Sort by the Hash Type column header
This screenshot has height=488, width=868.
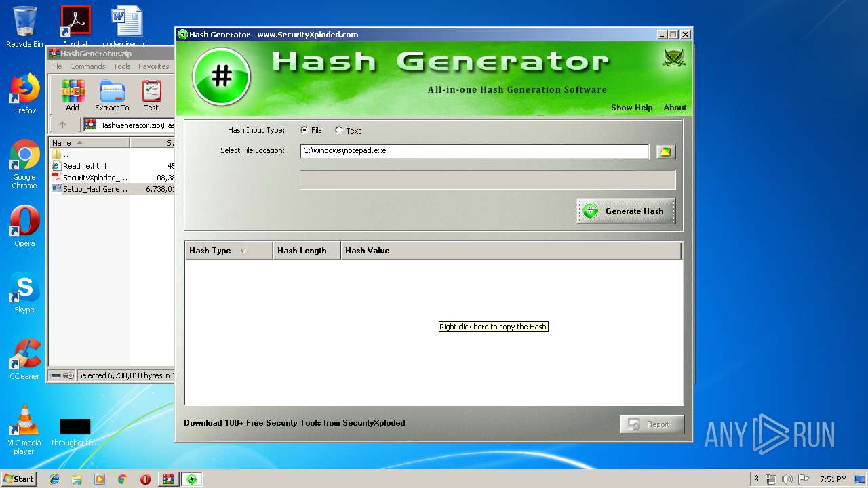tap(229, 251)
